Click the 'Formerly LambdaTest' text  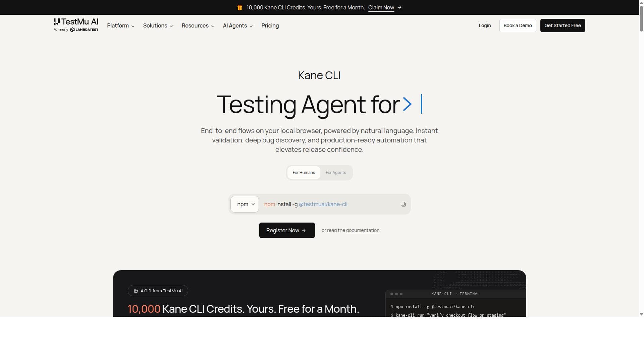[76, 30]
